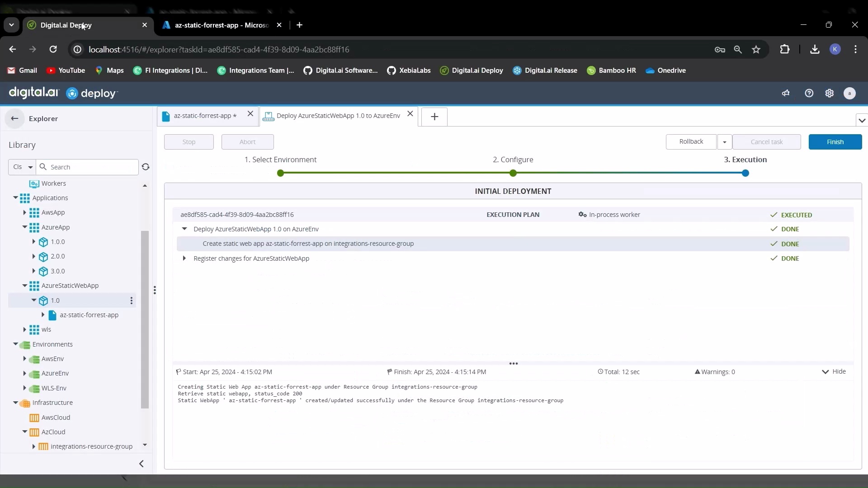This screenshot has width=868, height=488.
Task: Open the Rollback dropdown arrow
Action: click(x=724, y=142)
